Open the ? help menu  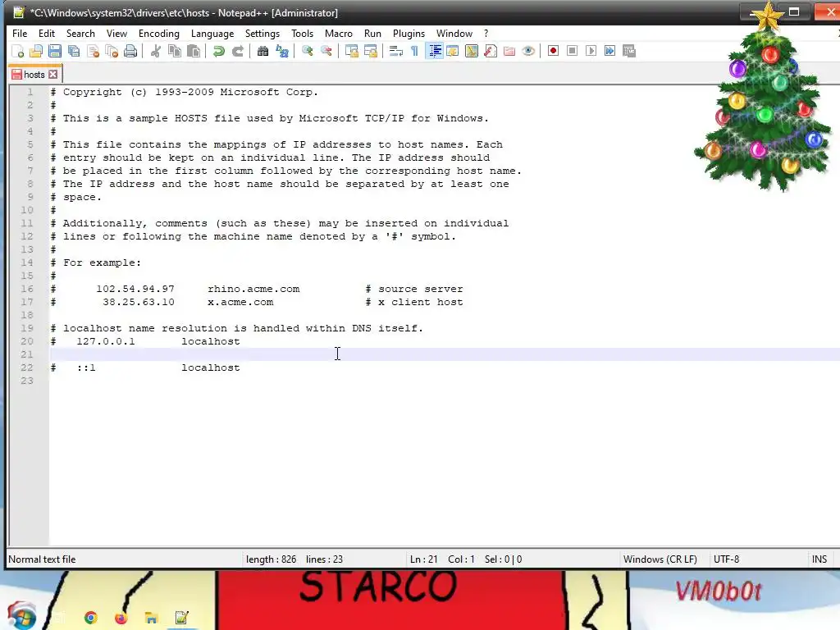point(486,33)
